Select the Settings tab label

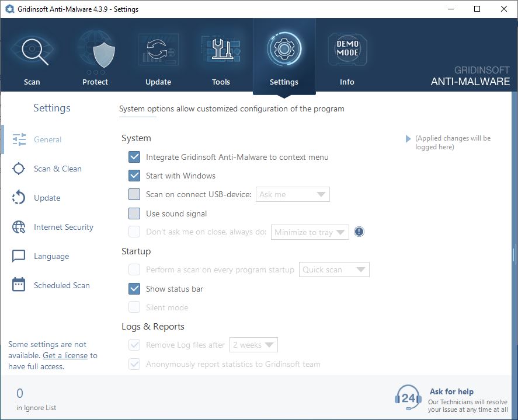click(x=284, y=82)
